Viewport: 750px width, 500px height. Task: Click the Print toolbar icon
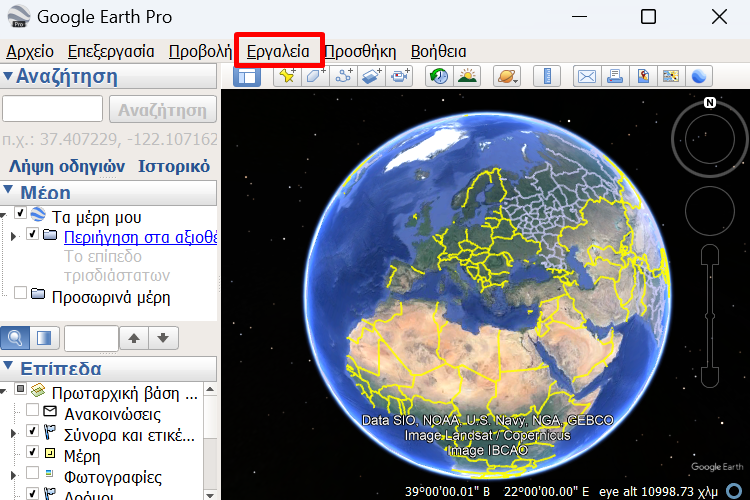click(x=615, y=76)
